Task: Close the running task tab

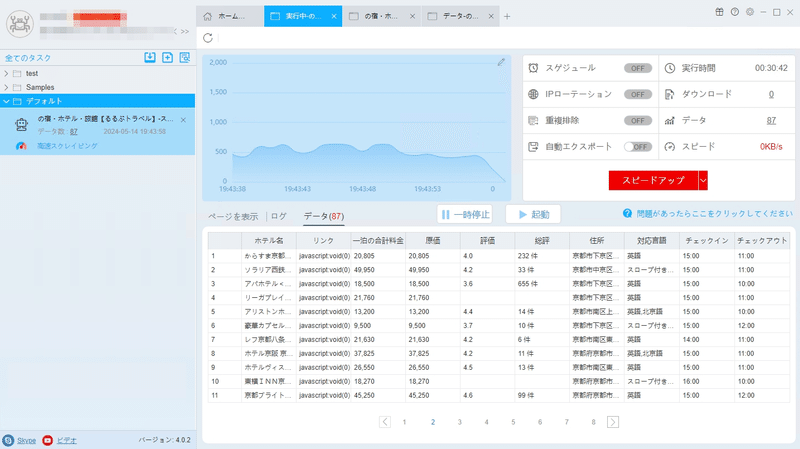Action: pyautogui.click(x=334, y=16)
